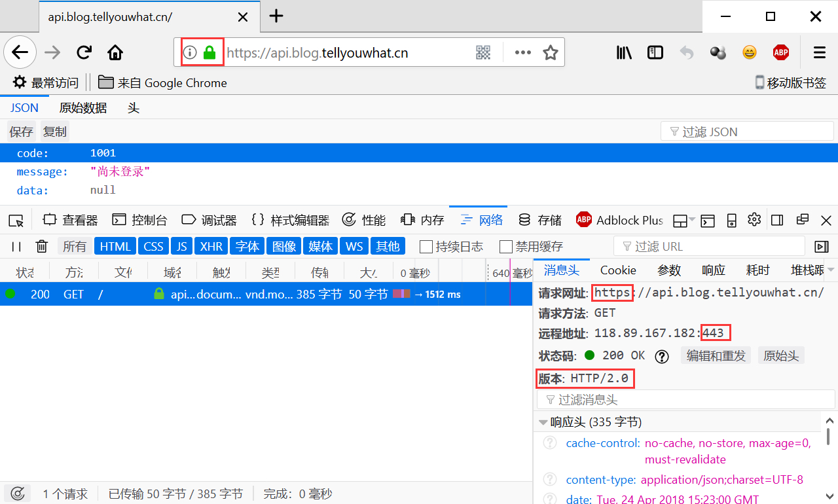Toggle responsive design mode icon
This screenshot has width=838, height=504.
pyautogui.click(x=732, y=220)
